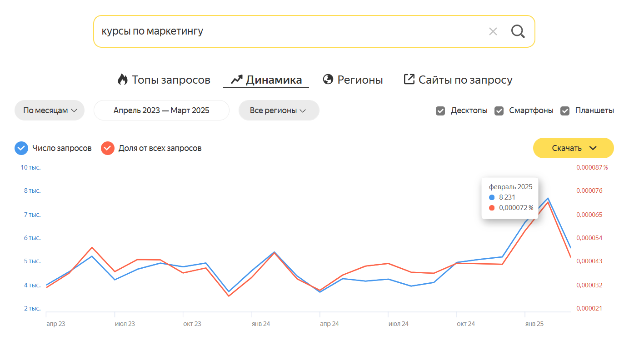Toggle the red Доля от всех запросов checkmark

tap(108, 148)
